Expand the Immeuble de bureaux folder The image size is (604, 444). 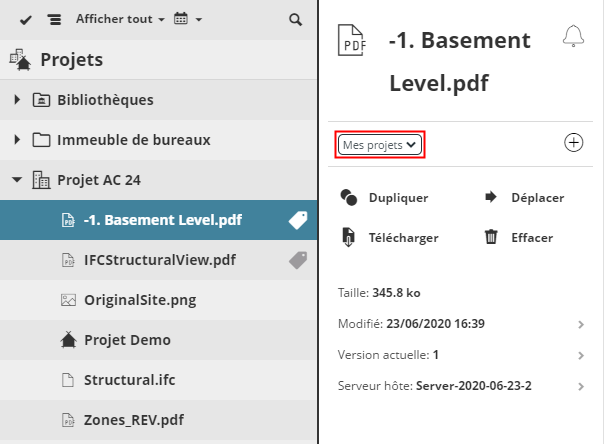tap(17, 140)
